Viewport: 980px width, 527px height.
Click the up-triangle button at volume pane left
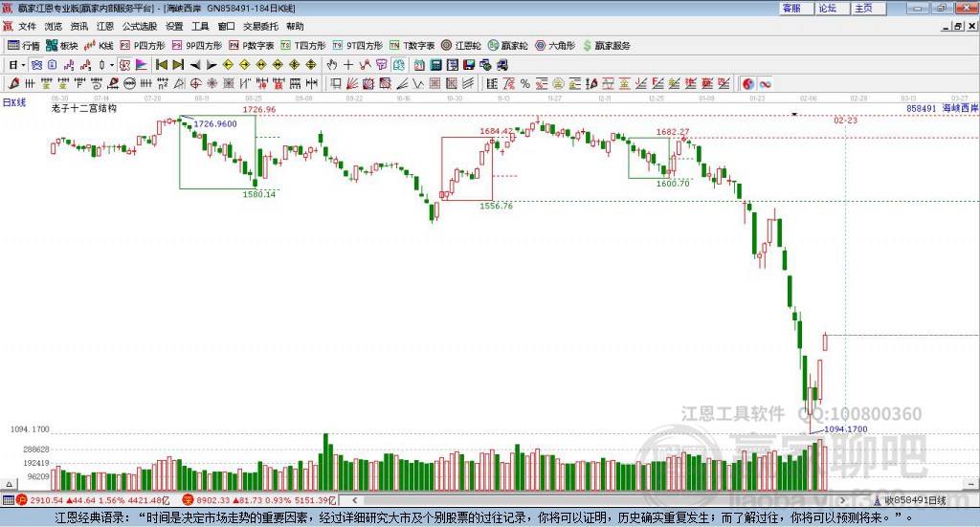[x=9, y=484]
